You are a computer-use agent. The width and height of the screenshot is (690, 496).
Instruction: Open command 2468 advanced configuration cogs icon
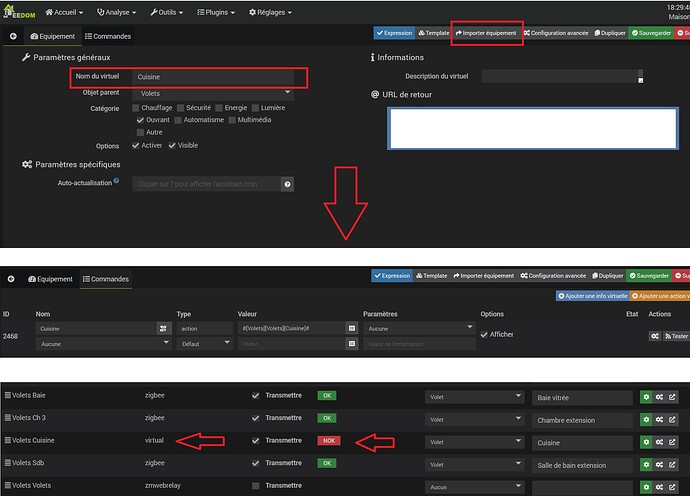[x=655, y=336]
